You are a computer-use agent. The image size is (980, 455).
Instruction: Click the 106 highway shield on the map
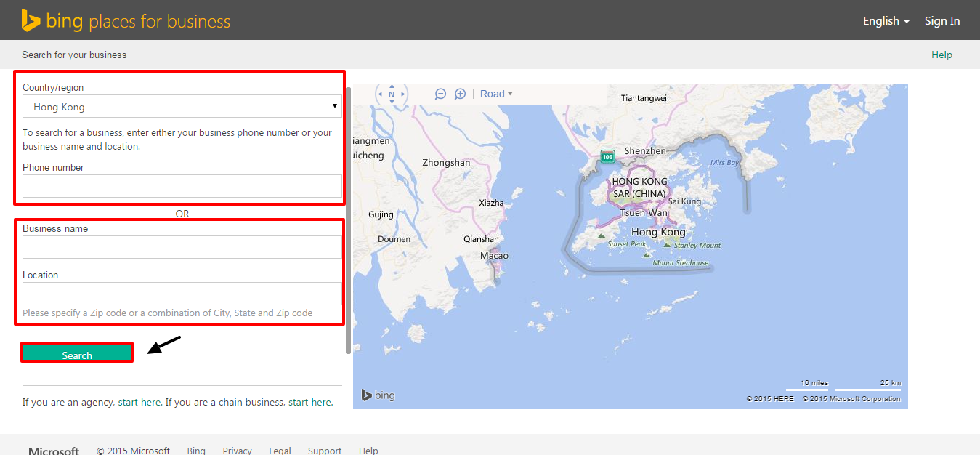[607, 156]
